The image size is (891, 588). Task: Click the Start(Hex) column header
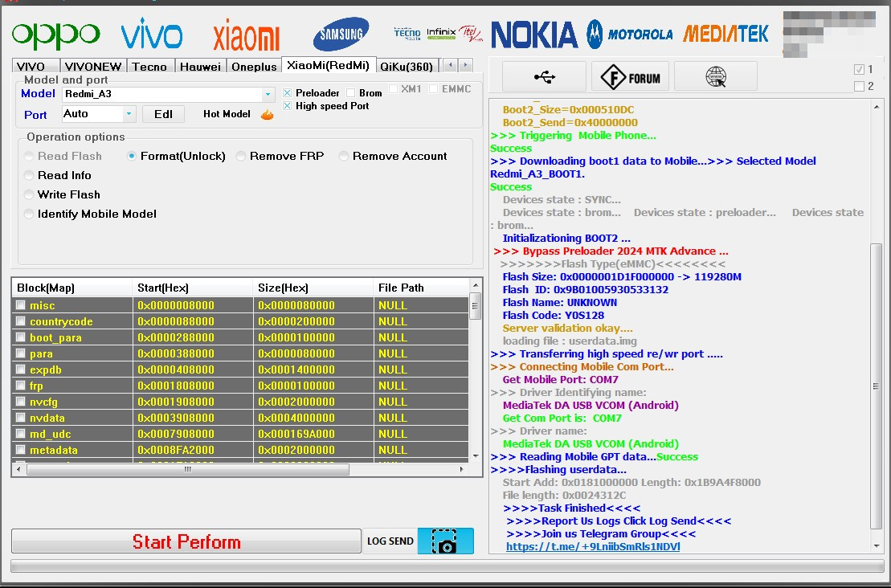pos(192,288)
